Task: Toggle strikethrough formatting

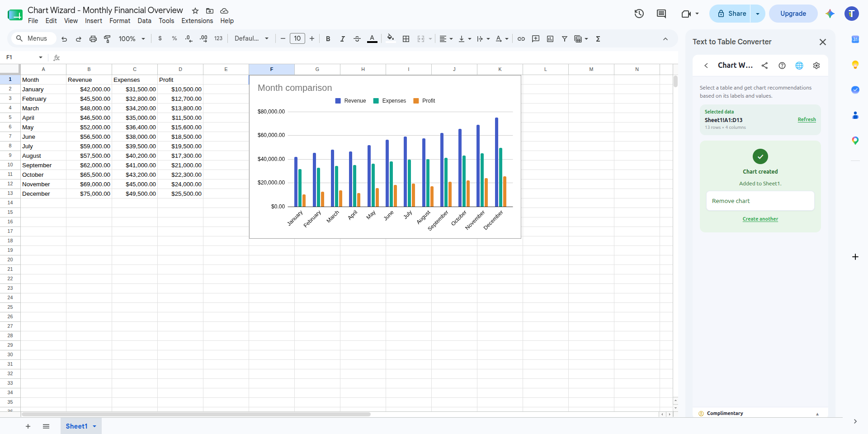Action: 357,39
